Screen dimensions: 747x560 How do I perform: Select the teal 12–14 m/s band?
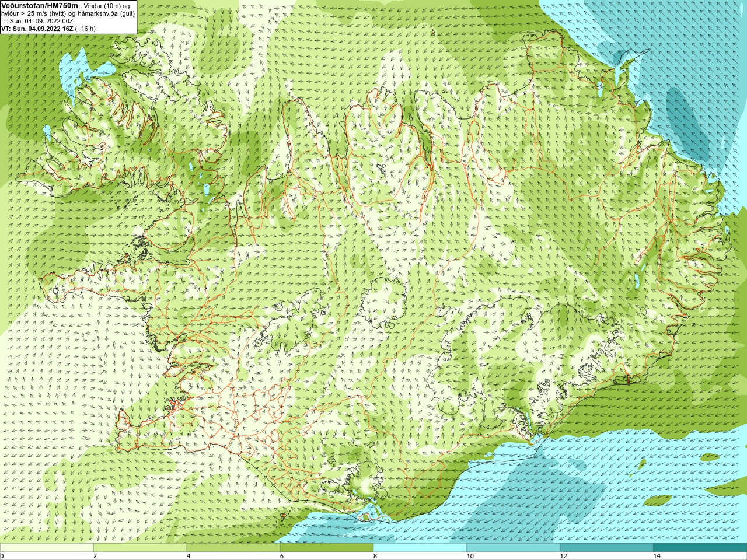coord(607,547)
